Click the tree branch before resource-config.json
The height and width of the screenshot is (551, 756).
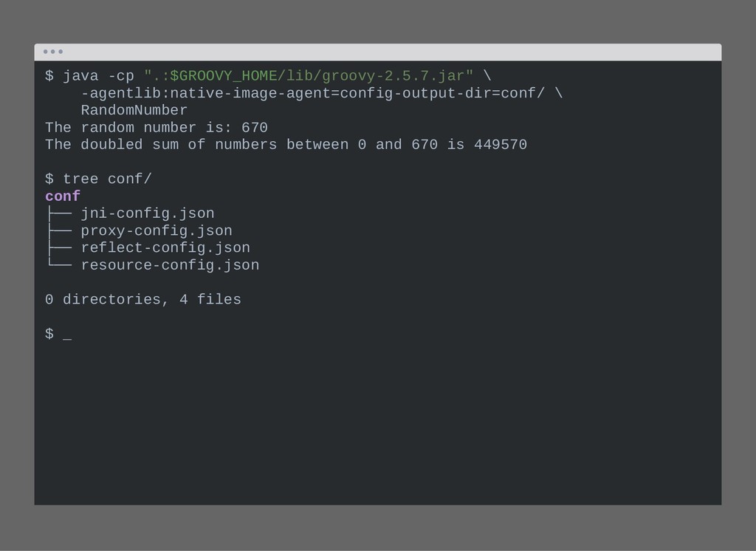[x=59, y=264]
